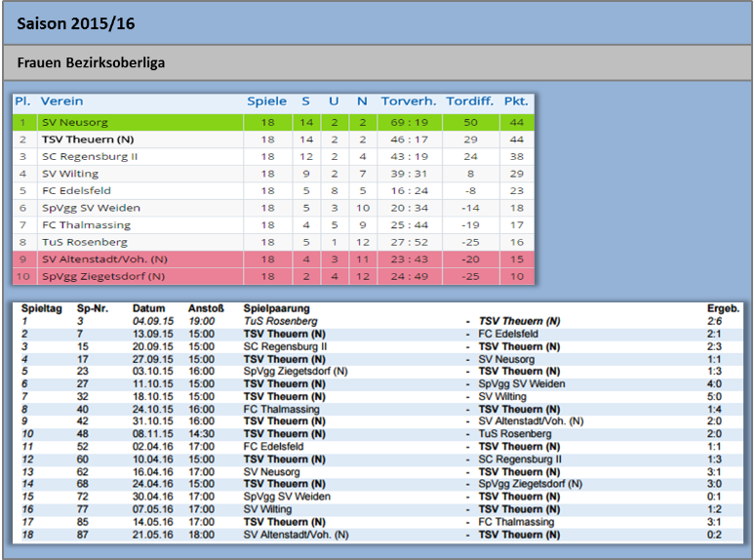Click goal difference '50' for SV Neusorg
756x560 pixels.
pos(470,123)
